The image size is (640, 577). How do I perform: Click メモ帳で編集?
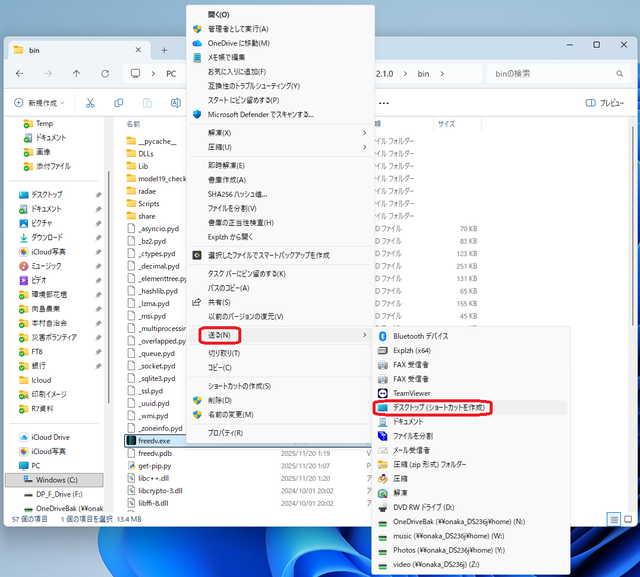tap(280, 58)
